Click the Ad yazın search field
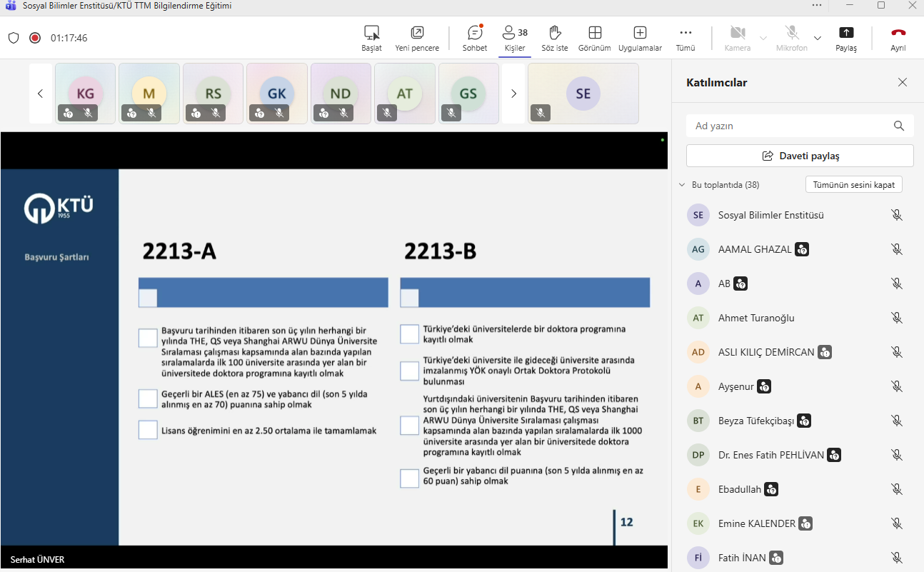The image size is (924, 572). (789, 126)
